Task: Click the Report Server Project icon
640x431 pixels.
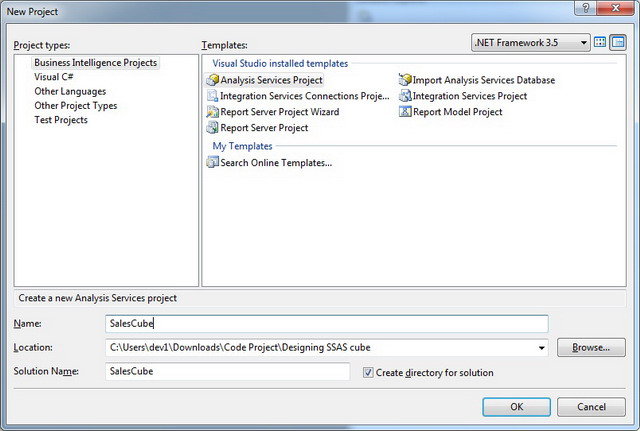Action: pos(213,128)
